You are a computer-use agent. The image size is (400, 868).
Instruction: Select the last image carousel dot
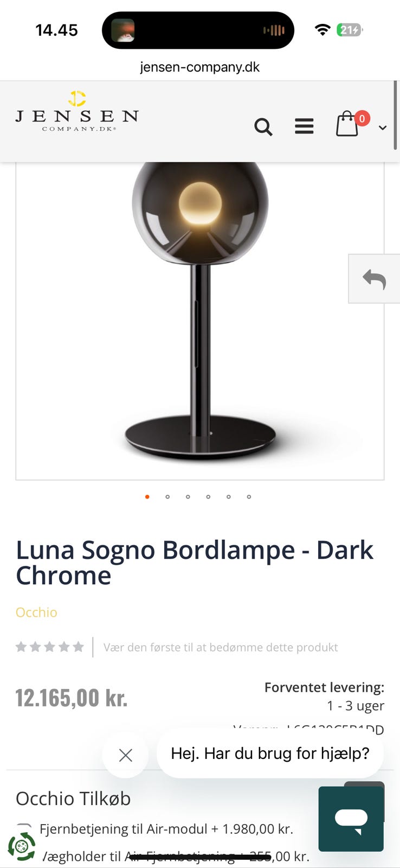coord(249,496)
